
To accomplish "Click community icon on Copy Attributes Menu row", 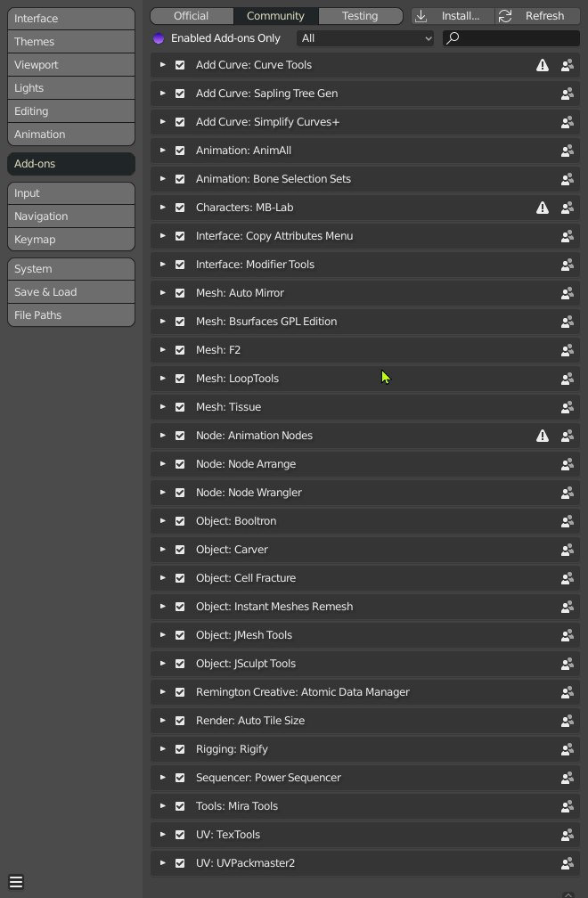I will click(x=568, y=236).
